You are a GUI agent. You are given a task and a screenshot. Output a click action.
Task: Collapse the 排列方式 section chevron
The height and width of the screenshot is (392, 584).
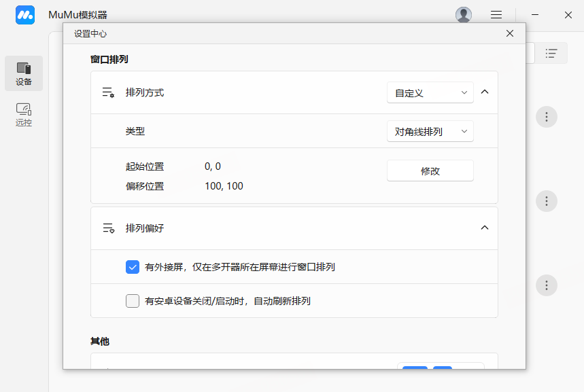click(485, 92)
